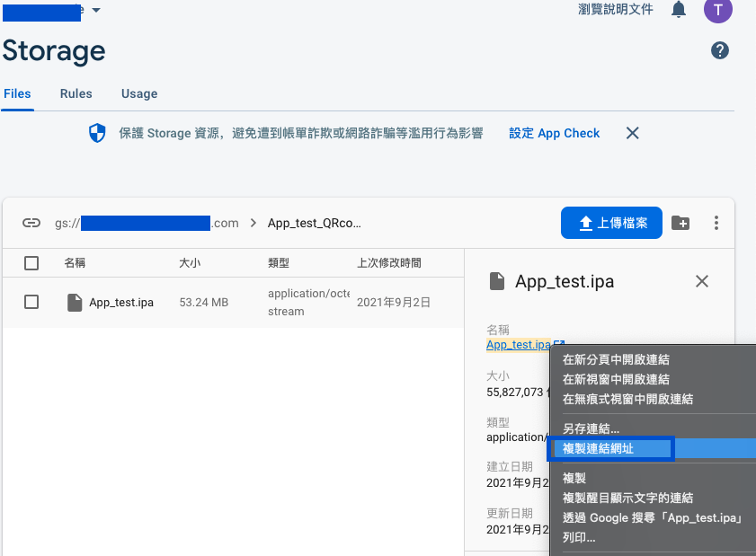This screenshot has width=756, height=556.
Task: Click the application/octet-stream type cell
Action: 308,302
